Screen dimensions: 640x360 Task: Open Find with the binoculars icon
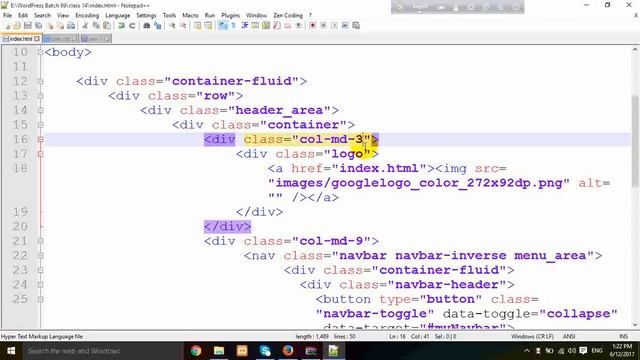coord(147,25)
